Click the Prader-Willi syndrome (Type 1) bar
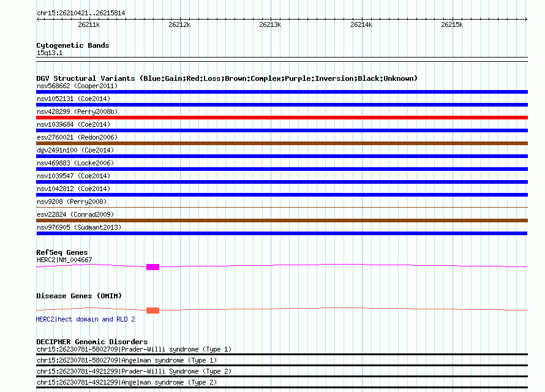 (282, 355)
